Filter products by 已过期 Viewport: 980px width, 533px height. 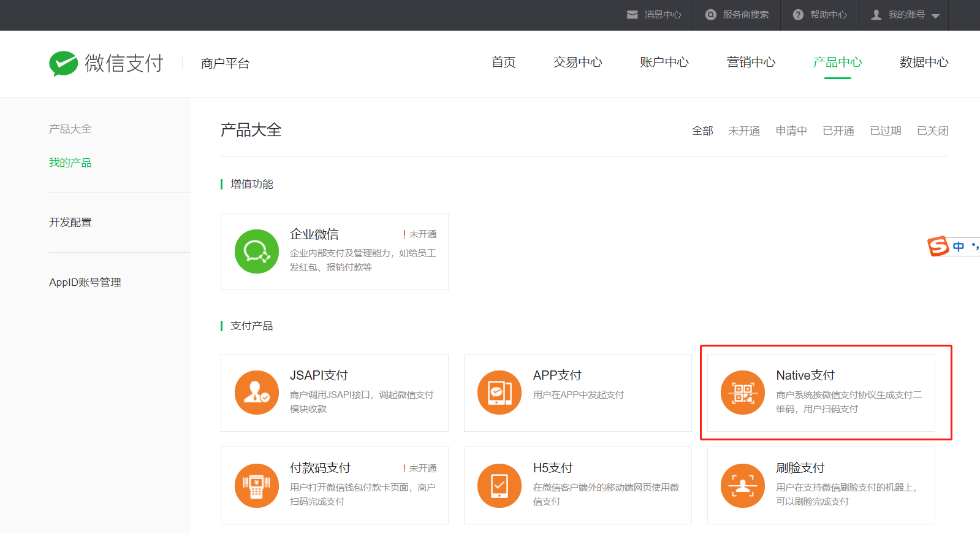point(886,131)
